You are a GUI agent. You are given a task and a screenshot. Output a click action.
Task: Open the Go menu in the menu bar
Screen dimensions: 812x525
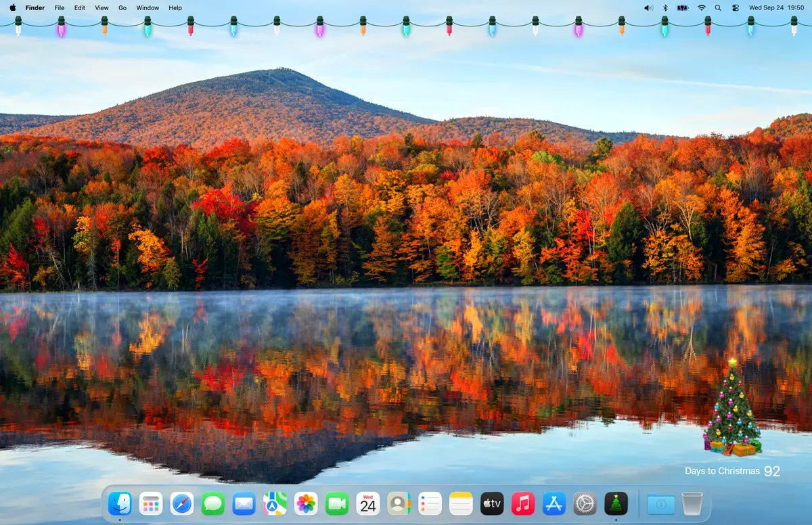pyautogui.click(x=122, y=7)
